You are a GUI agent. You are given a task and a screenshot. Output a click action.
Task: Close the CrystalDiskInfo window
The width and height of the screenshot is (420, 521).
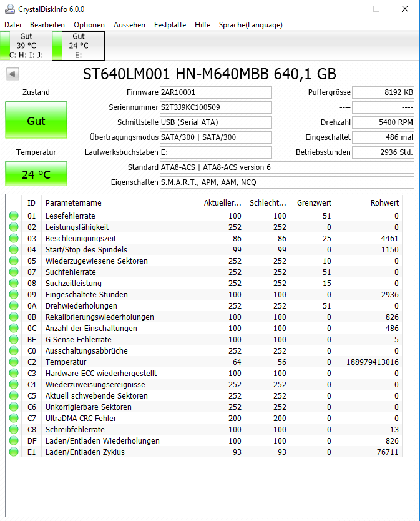click(405, 9)
